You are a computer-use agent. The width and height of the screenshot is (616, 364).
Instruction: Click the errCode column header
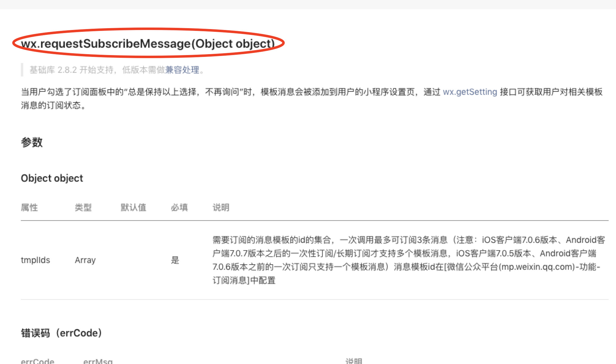tap(37, 361)
